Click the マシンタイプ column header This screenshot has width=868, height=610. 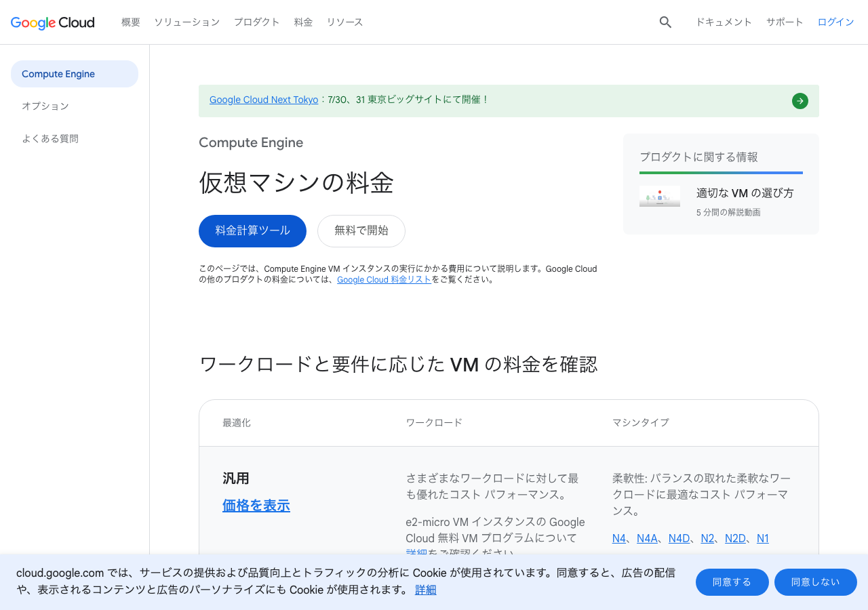pyautogui.click(x=641, y=423)
